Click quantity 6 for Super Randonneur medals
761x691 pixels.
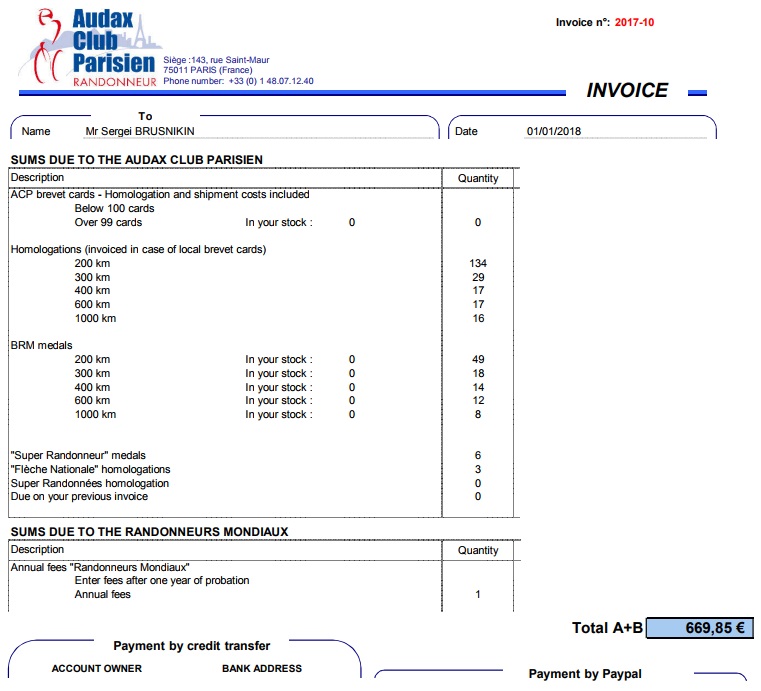click(478, 456)
